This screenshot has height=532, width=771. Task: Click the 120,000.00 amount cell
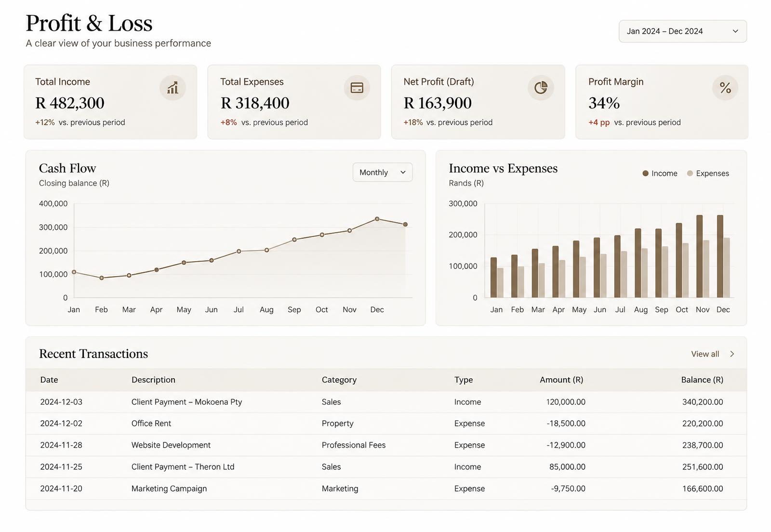566,402
